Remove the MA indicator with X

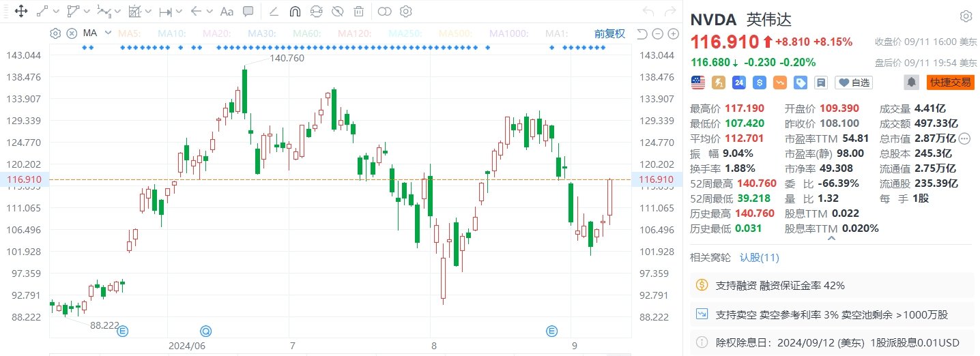(71, 33)
